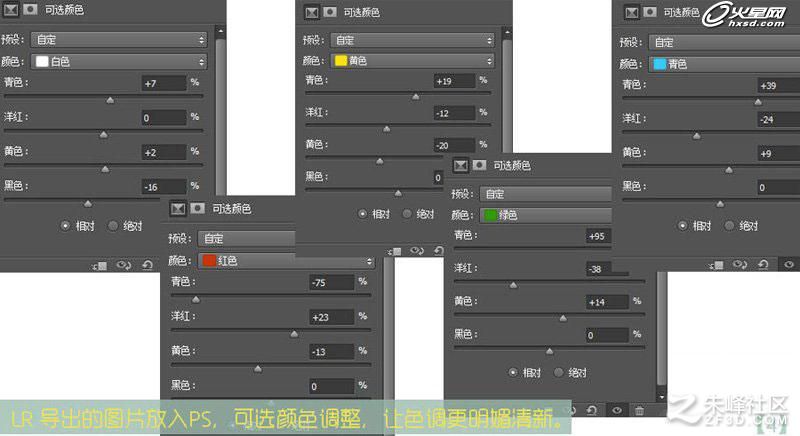Click the mask icon in the Red (红色) panel header

197,209
